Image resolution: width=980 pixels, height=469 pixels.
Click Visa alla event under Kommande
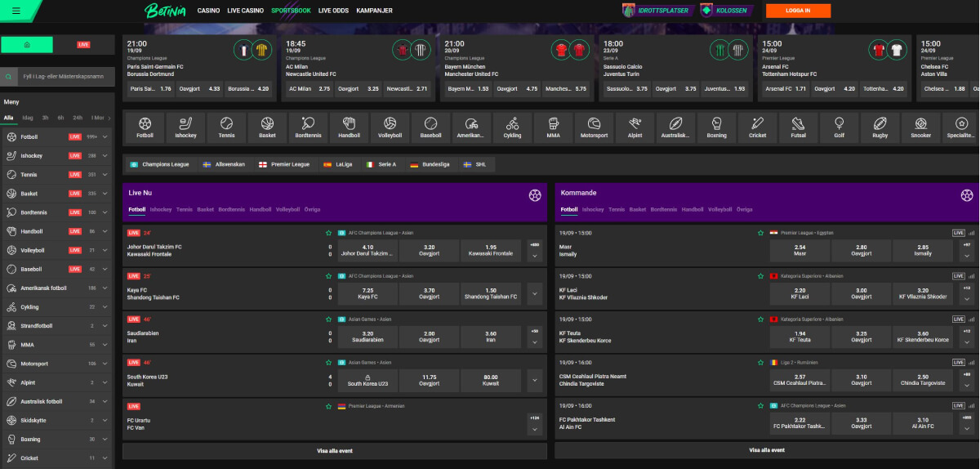click(767, 450)
